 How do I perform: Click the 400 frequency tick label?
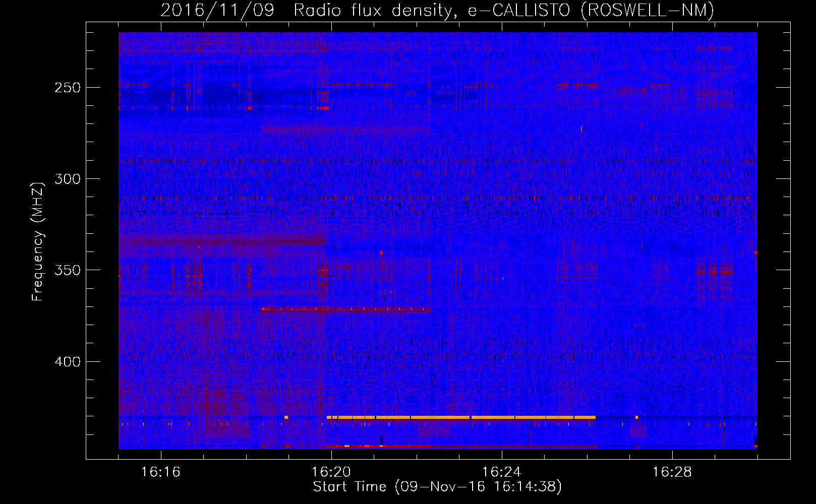[x=68, y=362]
